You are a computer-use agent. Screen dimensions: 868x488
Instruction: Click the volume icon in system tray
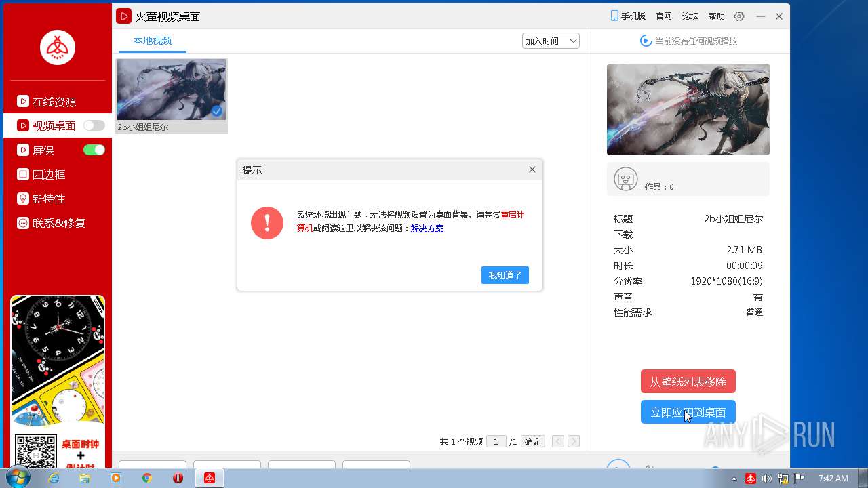767,478
